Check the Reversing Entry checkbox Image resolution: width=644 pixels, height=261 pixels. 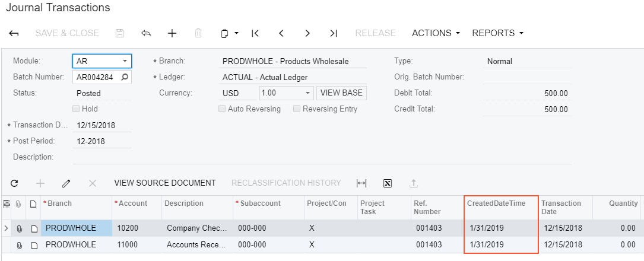point(297,109)
